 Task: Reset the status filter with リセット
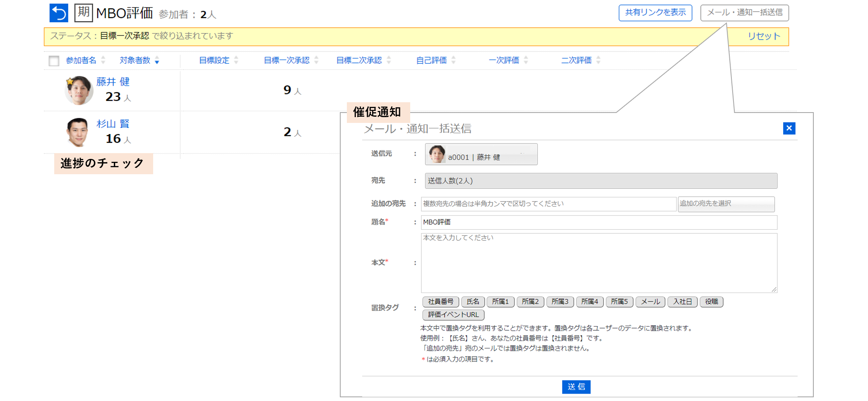pyautogui.click(x=763, y=36)
